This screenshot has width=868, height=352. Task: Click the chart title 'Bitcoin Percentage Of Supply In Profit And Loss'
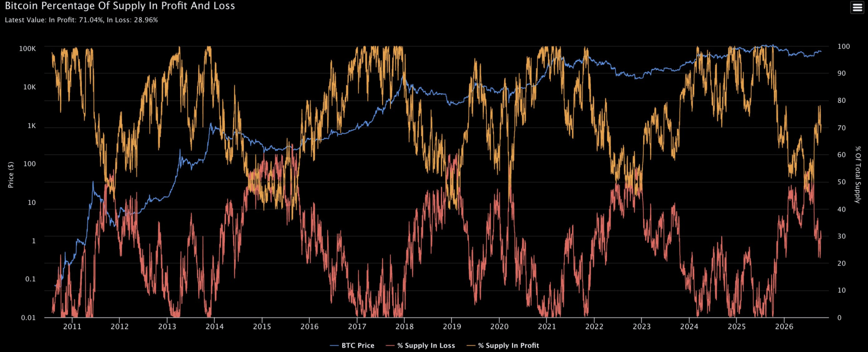[120, 6]
